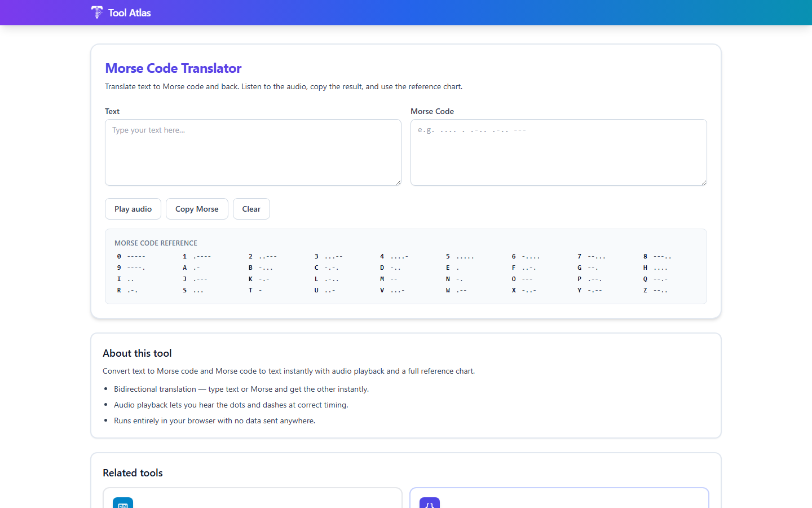Screen dimensions: 812x508
Task: Click reference entry for letter D
Action: [391, 268]
